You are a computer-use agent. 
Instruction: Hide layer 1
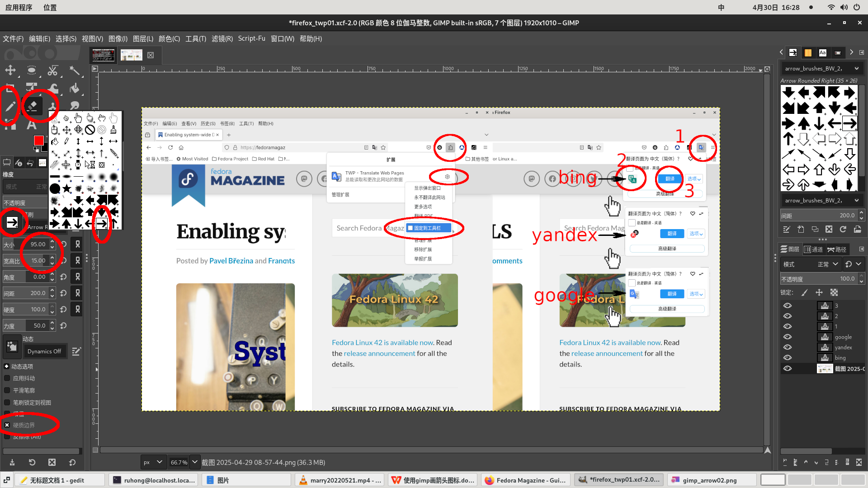point(788,326)
